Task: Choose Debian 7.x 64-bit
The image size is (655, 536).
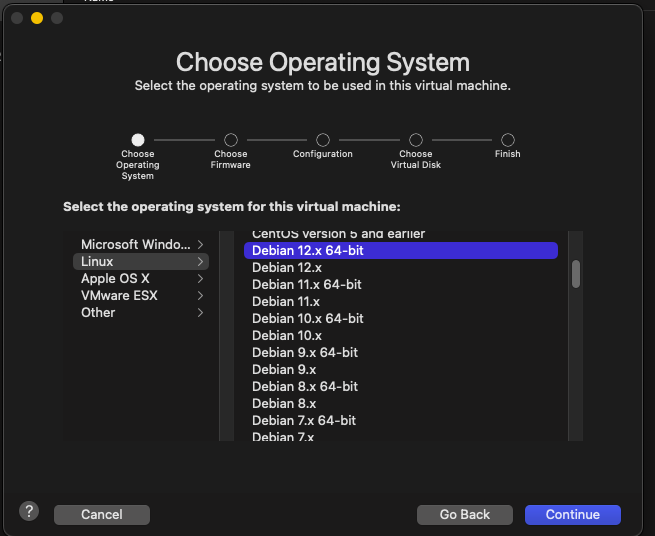Action: coord(303,421)
